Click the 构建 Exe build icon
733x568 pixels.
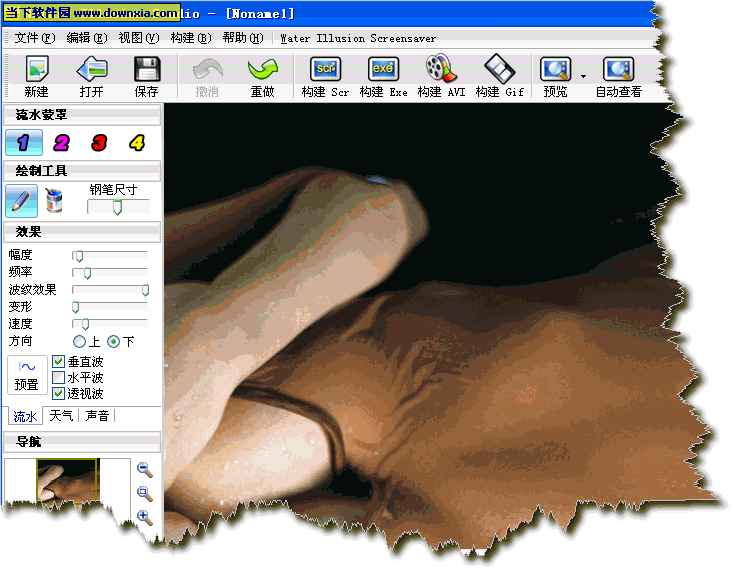coord(384,70)
